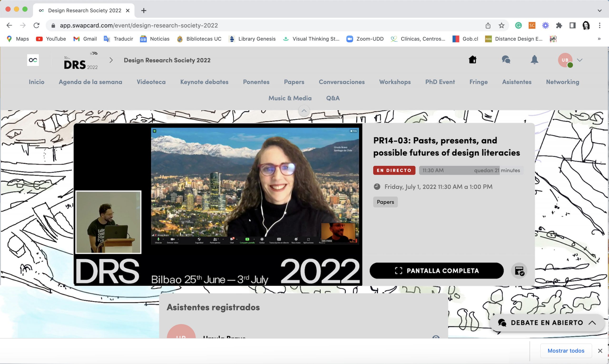Open Chrome three-dot menu
This screenshot has width=609, height=364.
[x=599, y=25]
